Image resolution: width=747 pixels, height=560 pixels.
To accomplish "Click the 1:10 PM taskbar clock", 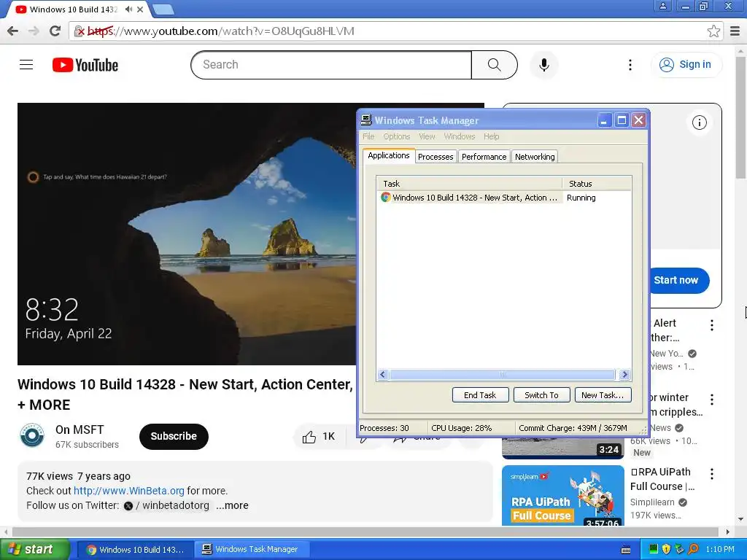I will click(720, 550).
